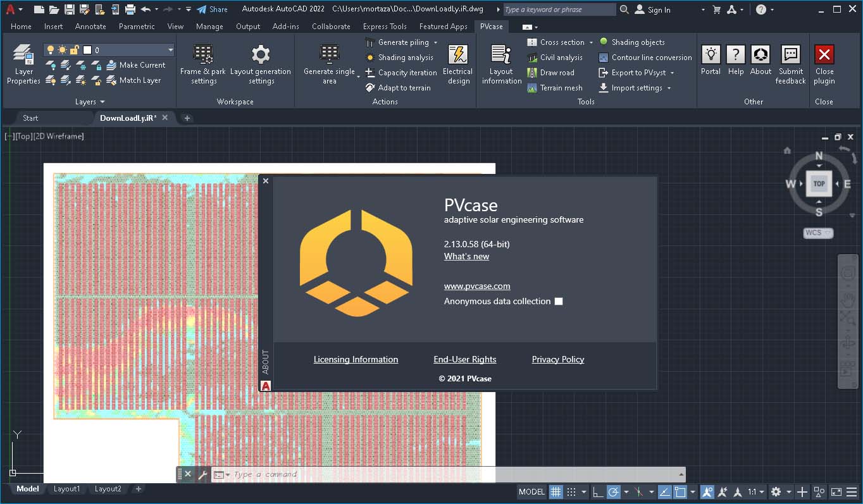Image resolution: width=863 pixels, height=504 pixels.
Task: Toggle object snap in status bar
Action: tap(680, 491)
